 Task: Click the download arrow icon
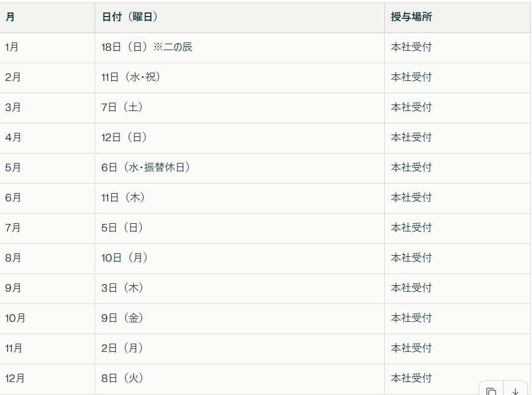[x=515, y=390]
